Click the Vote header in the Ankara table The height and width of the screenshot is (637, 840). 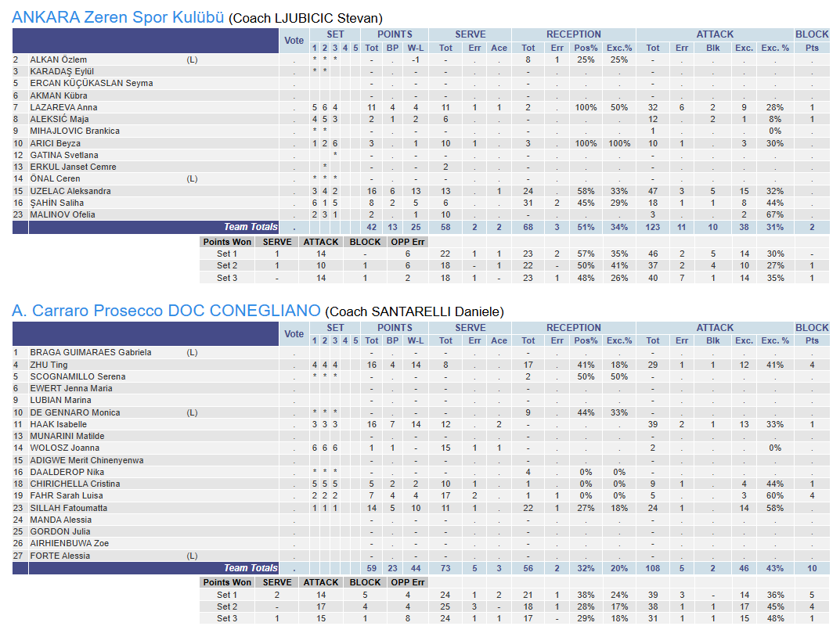[294, 41]
